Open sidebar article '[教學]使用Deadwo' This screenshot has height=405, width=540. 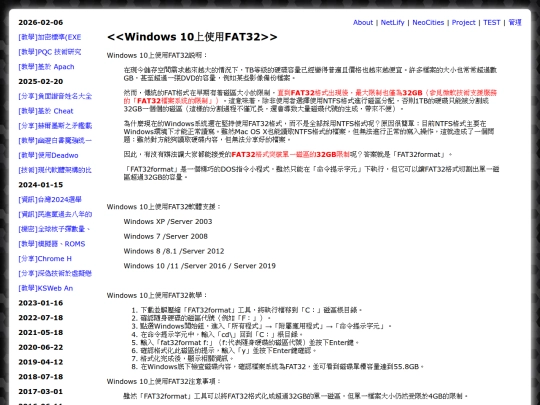click(x=48, y=155)
